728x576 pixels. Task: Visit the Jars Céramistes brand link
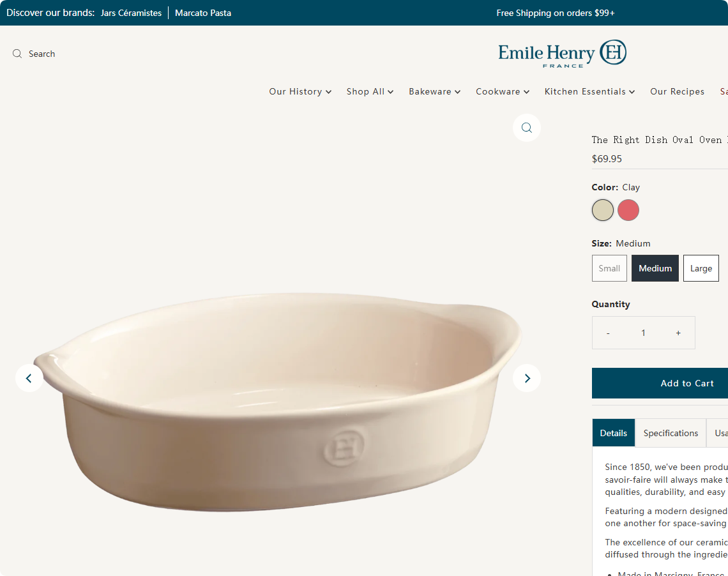coord(131,13)
